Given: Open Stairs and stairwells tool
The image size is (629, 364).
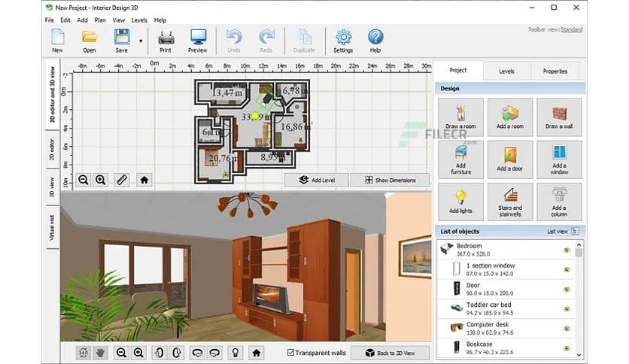Looking at the screenshot, I should point(510,202).
